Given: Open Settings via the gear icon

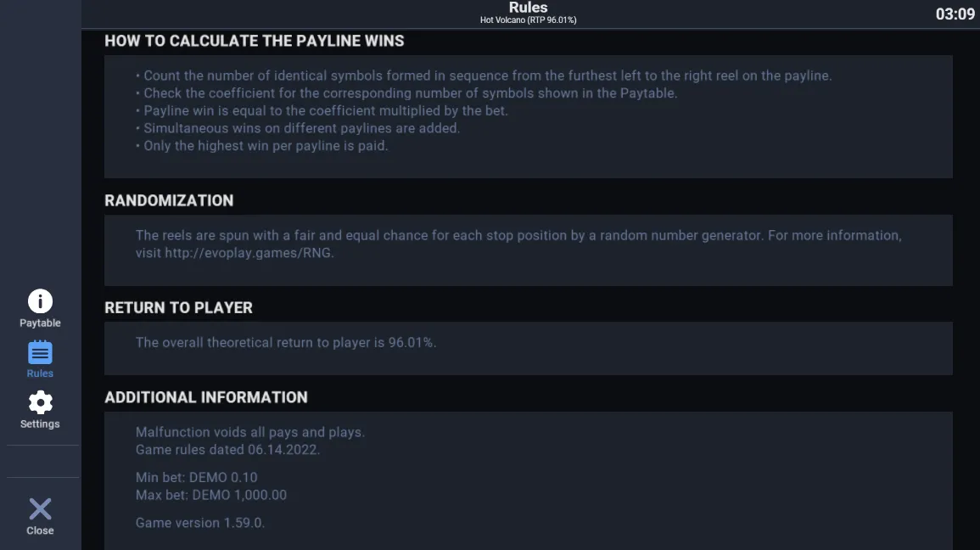Looking at the screenshot, I should (40, 402).
